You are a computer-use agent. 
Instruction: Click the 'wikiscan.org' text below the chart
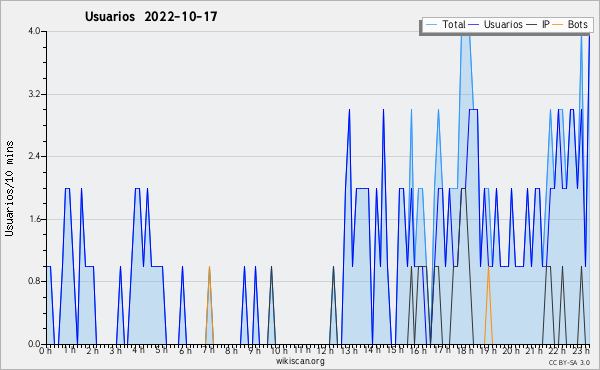click(300, 361)
